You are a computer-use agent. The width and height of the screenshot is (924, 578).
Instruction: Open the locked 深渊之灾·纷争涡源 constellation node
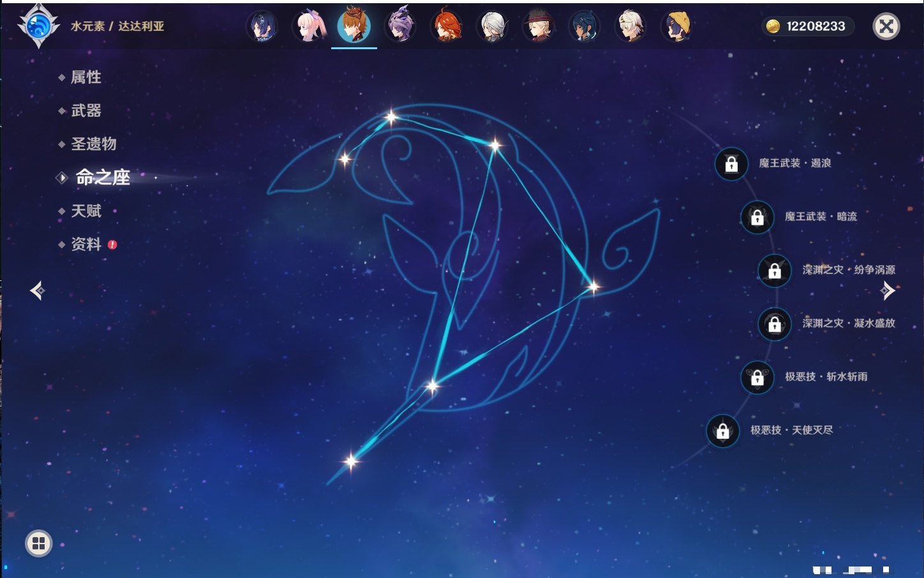(775, 271)
